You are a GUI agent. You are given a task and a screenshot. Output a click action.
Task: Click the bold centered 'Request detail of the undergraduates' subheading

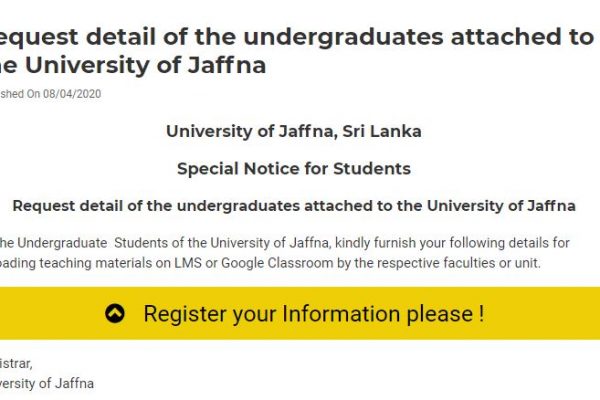(x=294, y=206)
